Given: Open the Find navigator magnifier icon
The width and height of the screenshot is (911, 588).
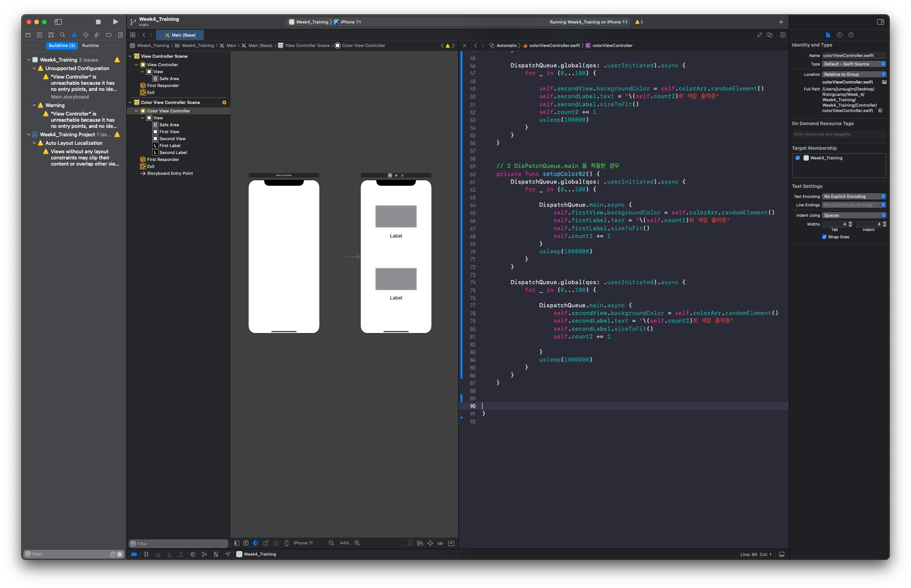Looking at the screenshot, I should tap(62, 35).
